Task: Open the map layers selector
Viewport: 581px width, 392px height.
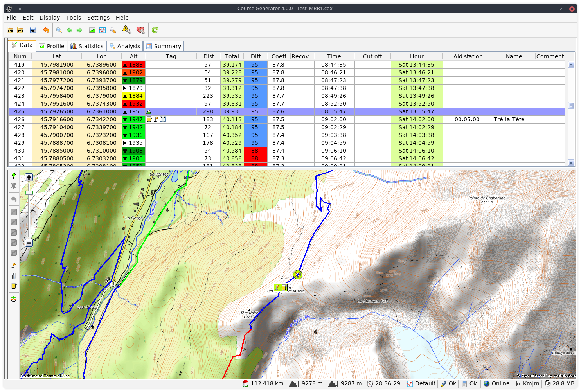Action: click(x=14, y=299)
